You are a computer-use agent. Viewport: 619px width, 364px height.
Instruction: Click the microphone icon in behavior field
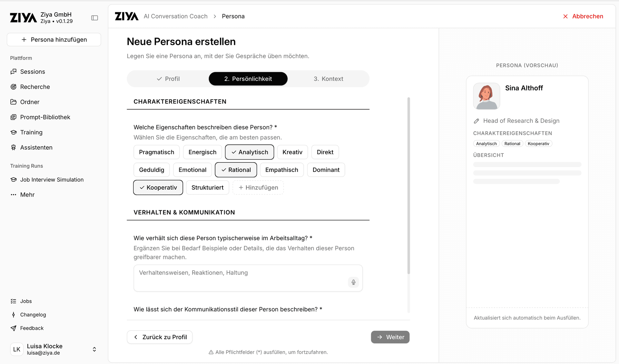pyautogui.click(x=353, y=282)
